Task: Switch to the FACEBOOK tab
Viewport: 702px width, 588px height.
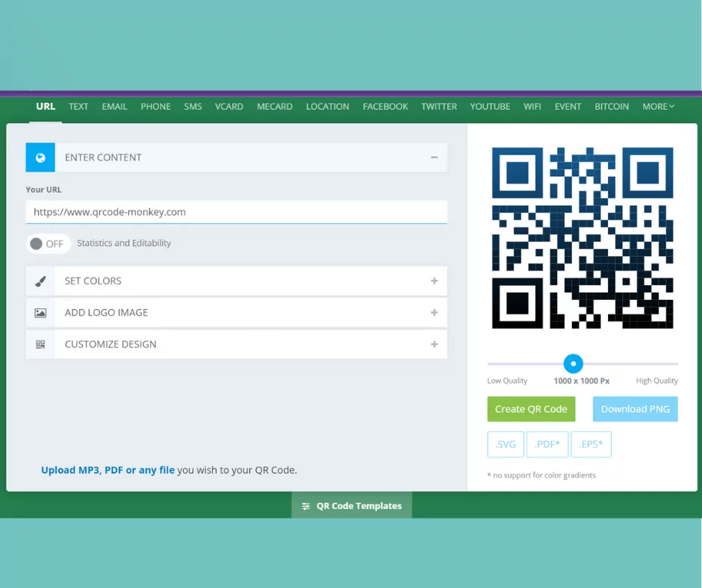Action: click(385, 107)
